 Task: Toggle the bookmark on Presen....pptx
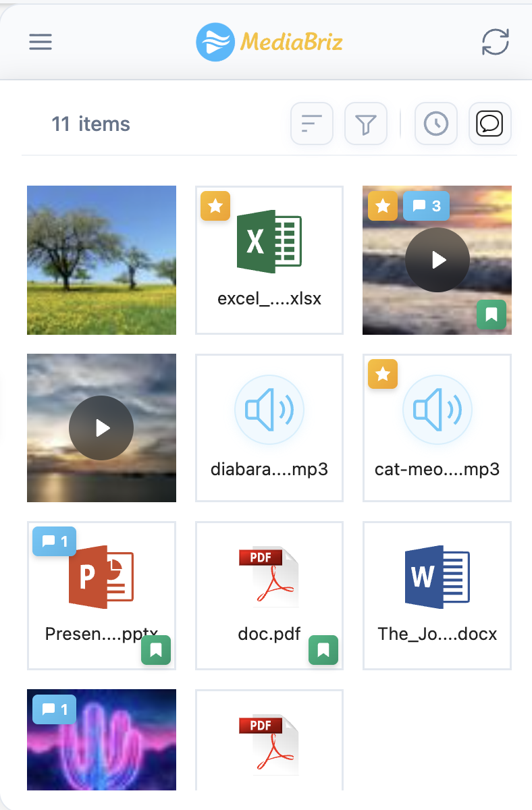[x=156, y=651]
